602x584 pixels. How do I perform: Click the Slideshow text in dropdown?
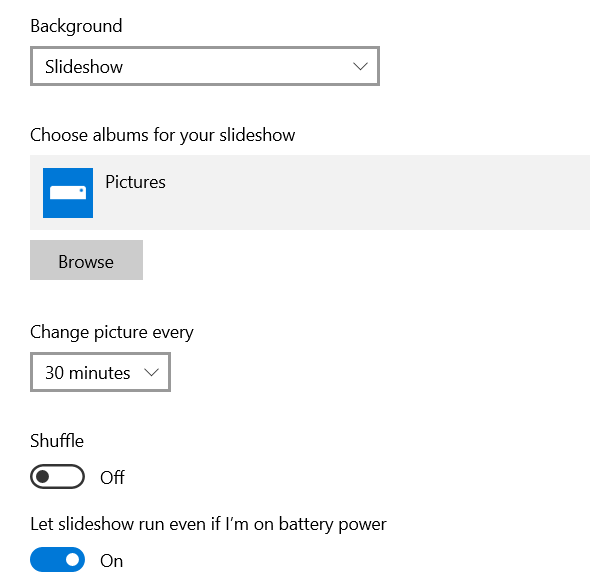point(84,67)
